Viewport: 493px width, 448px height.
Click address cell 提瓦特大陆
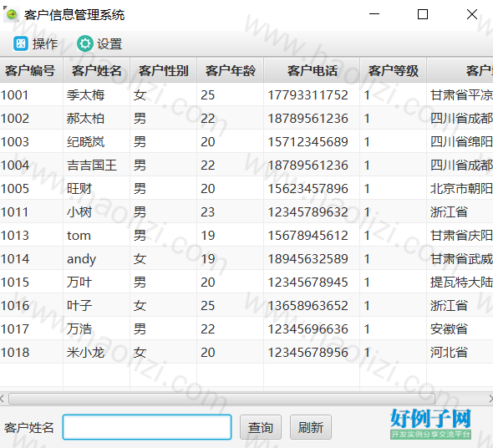tap(460, 282)
